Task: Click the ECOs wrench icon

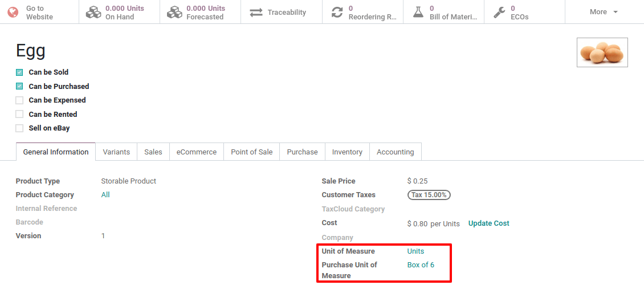Action: point(499,12)
